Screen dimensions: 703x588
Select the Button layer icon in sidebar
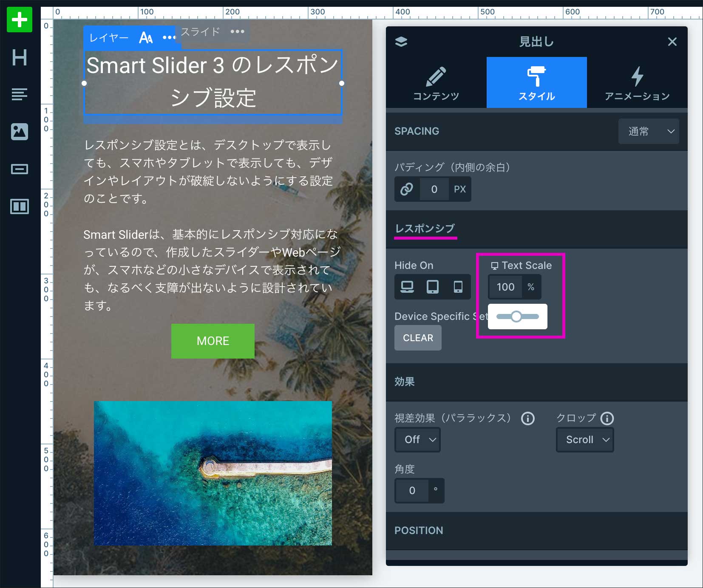20,169
